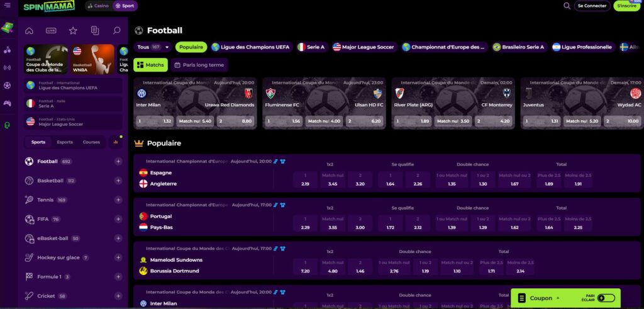Open the headset support icon
This screenshot has height=309, width=644.
8,125
